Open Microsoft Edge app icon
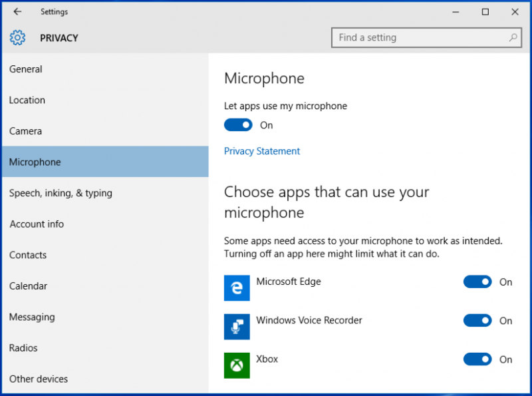532x396 pixels. (237, 288)
